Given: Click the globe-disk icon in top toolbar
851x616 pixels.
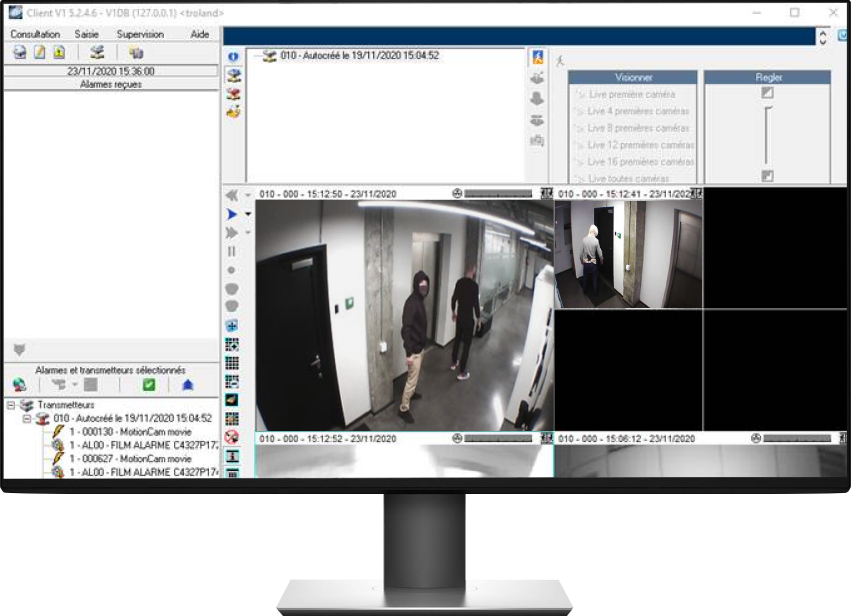Looking at the screenshot, I should click(20, 52).
